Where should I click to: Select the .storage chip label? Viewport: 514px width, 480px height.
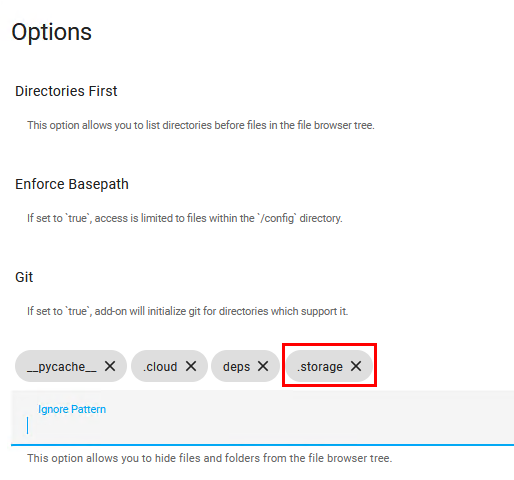coord(320,367)
